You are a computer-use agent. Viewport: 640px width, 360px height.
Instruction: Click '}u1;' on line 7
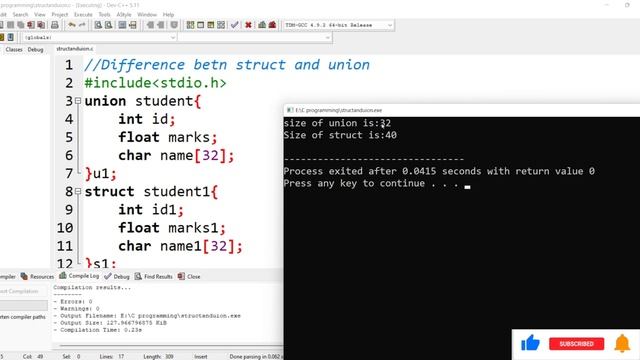click(x=100, y=174)
